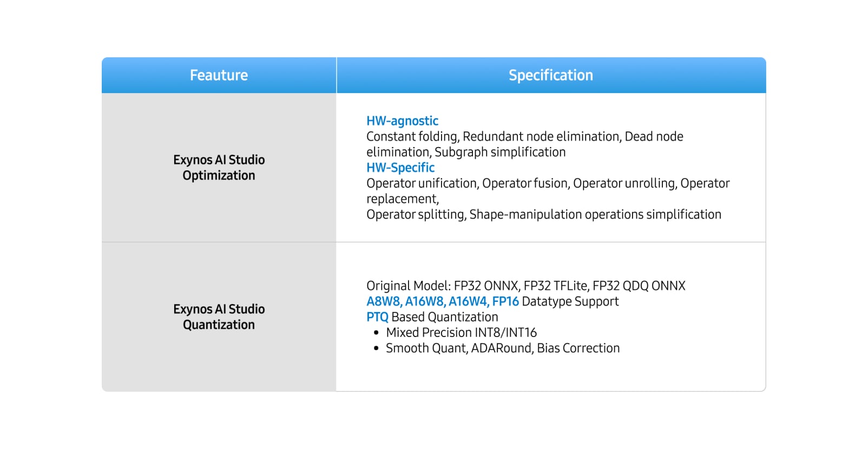Click the "Mixed Precision INT8/INT16" bullet item
The image size is (868, 449).
click(461, 333)
